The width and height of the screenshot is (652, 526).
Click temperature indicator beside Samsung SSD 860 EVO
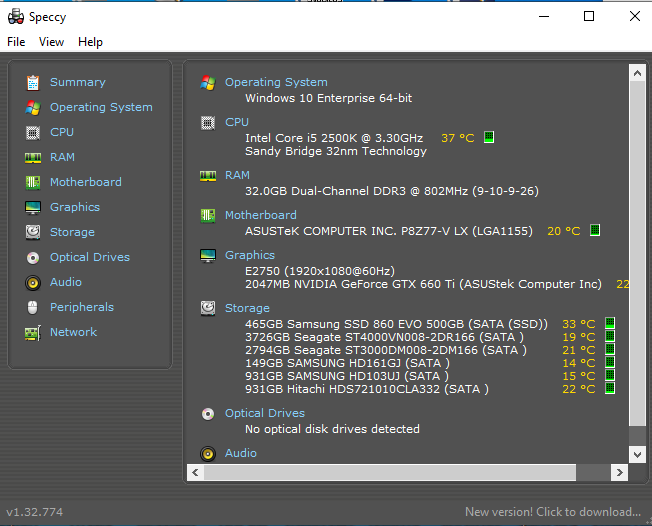pos(610,323)
